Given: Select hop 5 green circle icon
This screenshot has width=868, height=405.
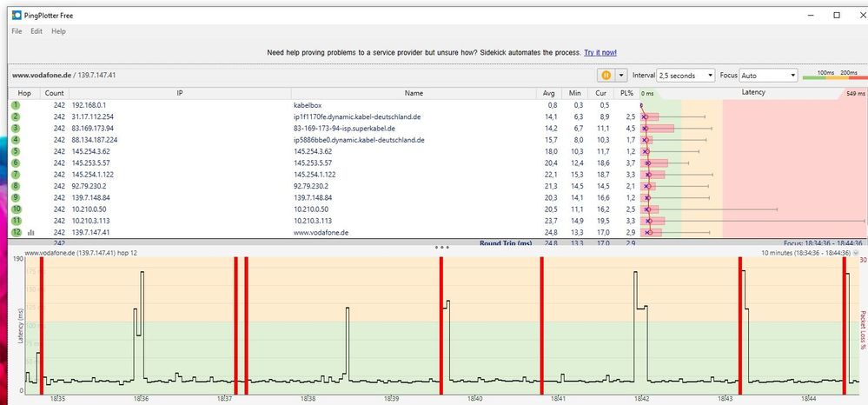Looking at the screenshot, I should point(16,151).
